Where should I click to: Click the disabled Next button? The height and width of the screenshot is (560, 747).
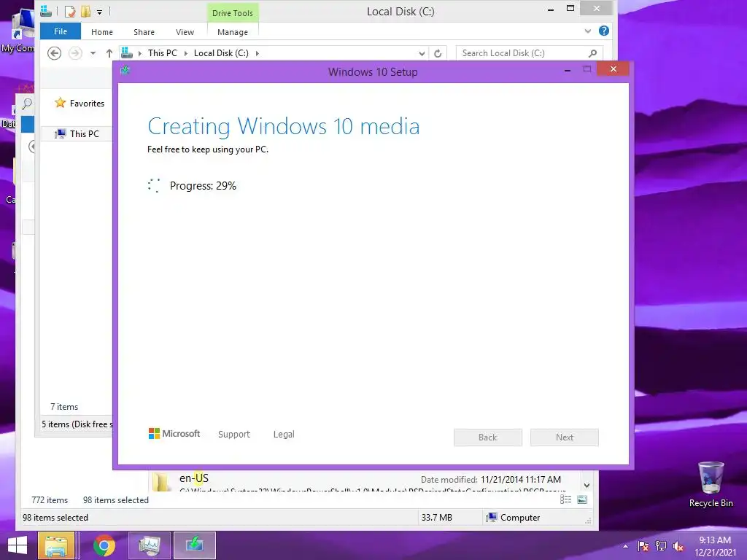point(565,437)
